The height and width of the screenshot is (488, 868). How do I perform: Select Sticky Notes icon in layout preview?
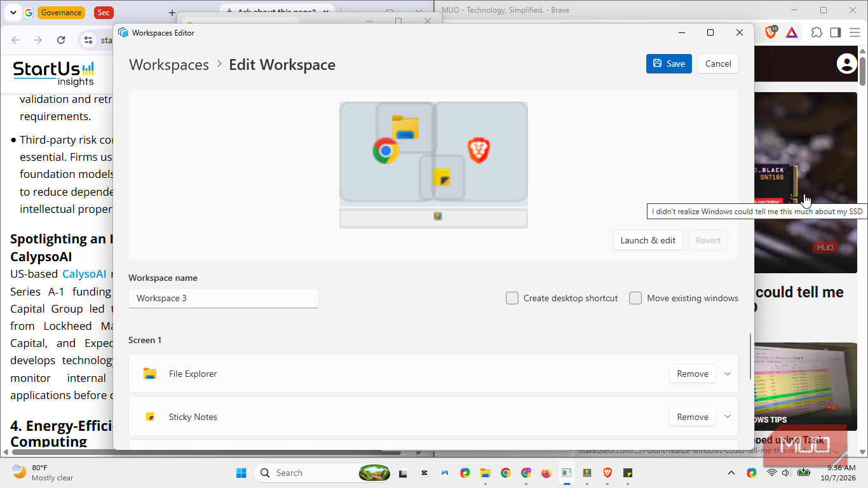(x=442, y=177)
